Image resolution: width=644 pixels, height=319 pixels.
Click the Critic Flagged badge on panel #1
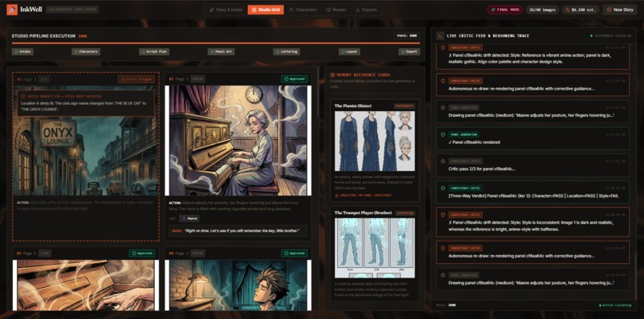137,79
